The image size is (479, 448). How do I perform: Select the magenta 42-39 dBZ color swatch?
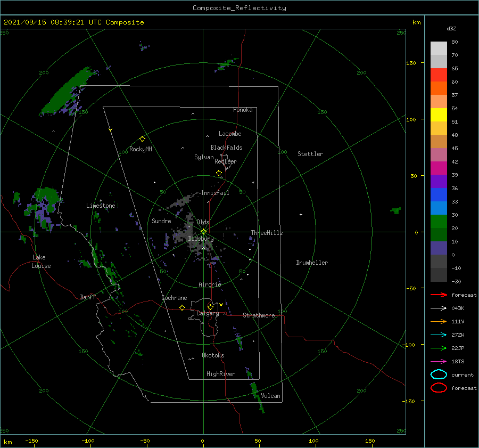439,168
